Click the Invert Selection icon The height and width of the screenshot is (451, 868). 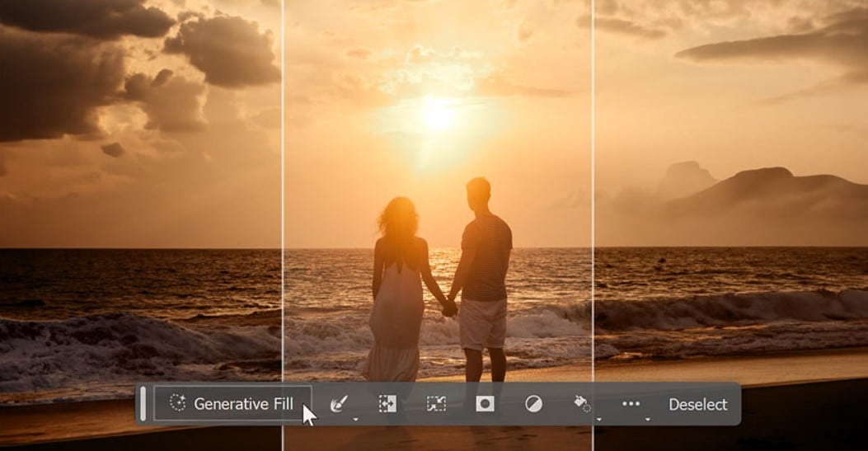387,404
